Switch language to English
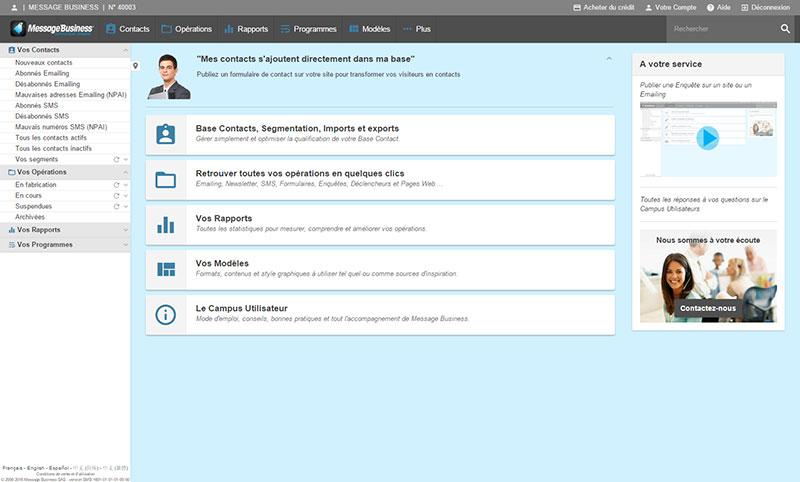Image resolution: width=800 pixels, height=482 pixels. [36, 468]
